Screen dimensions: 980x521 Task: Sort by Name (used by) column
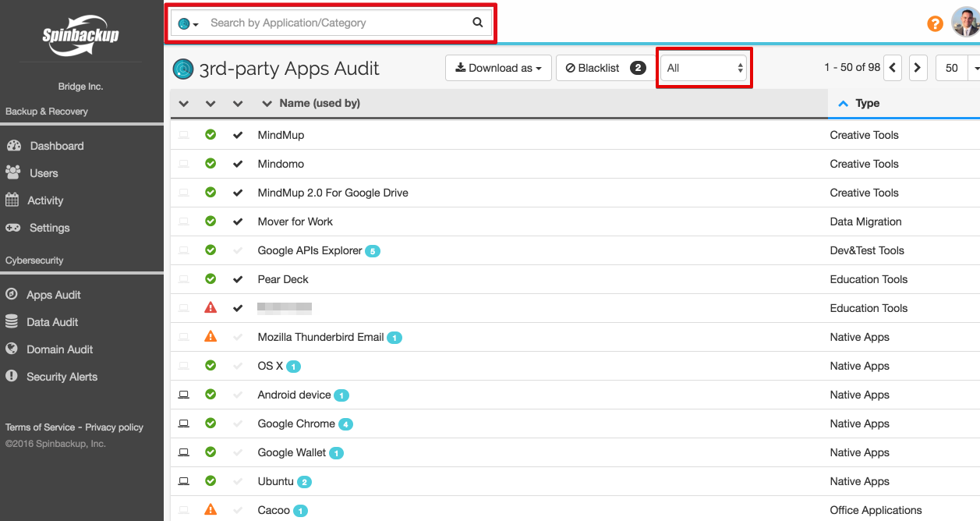point(320,103)
